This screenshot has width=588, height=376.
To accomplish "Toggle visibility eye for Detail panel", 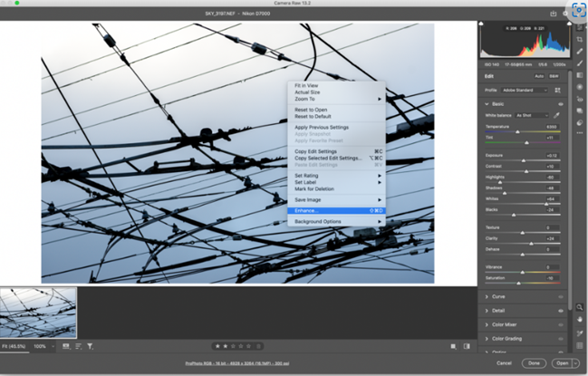I will point(560,311).
